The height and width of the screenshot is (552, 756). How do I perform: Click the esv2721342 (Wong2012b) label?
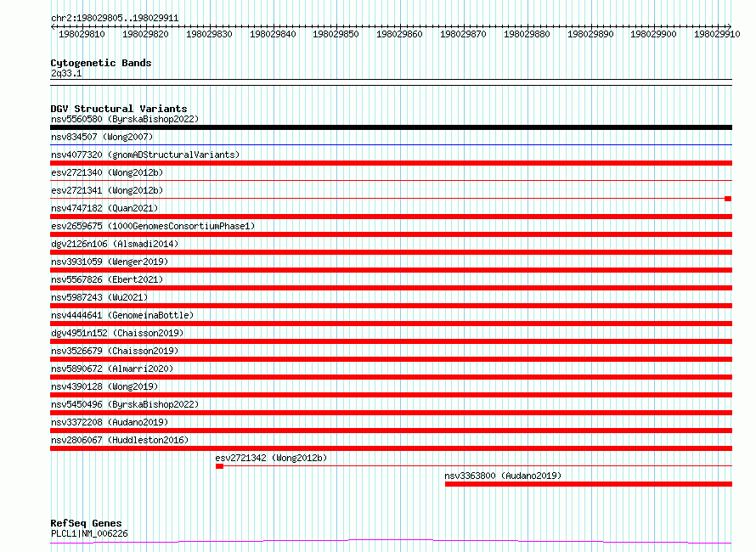point(271,458)
